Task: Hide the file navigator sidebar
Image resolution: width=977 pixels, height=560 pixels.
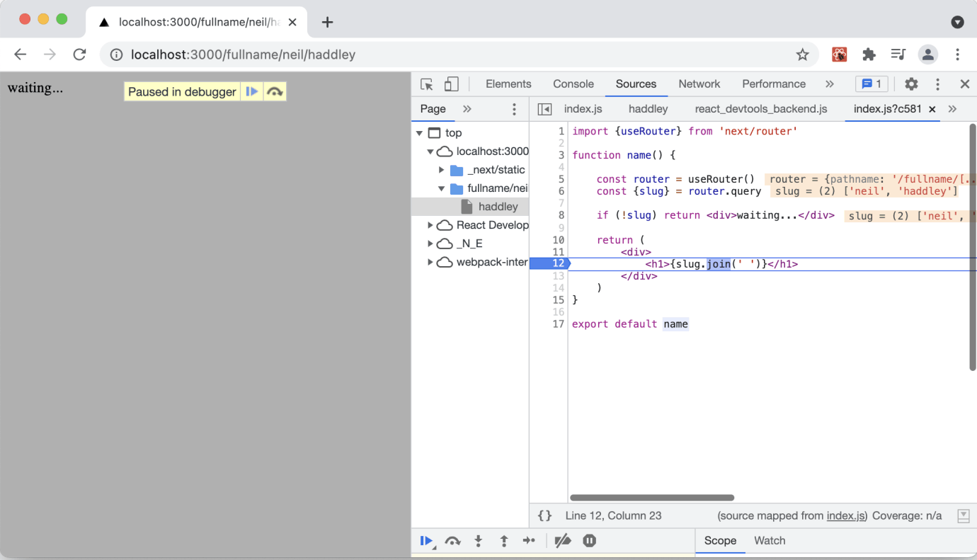Action: click(544, 109)
